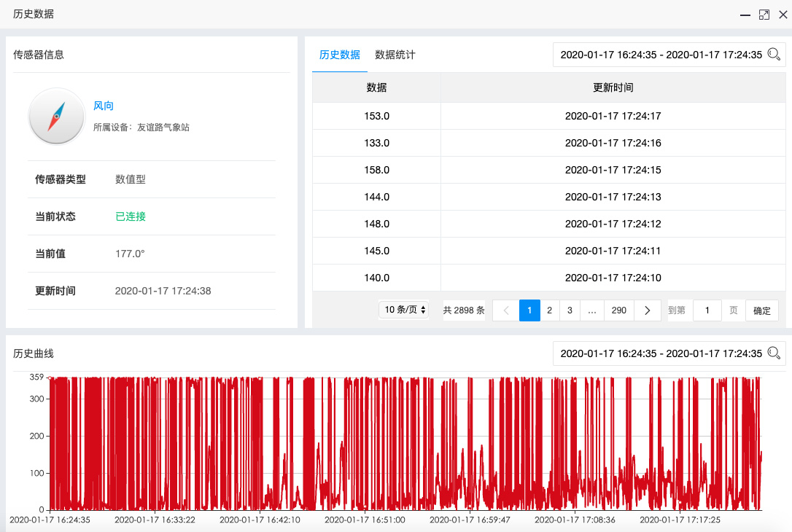Click the 确定 button to jump pages

[x=761, y=310]
